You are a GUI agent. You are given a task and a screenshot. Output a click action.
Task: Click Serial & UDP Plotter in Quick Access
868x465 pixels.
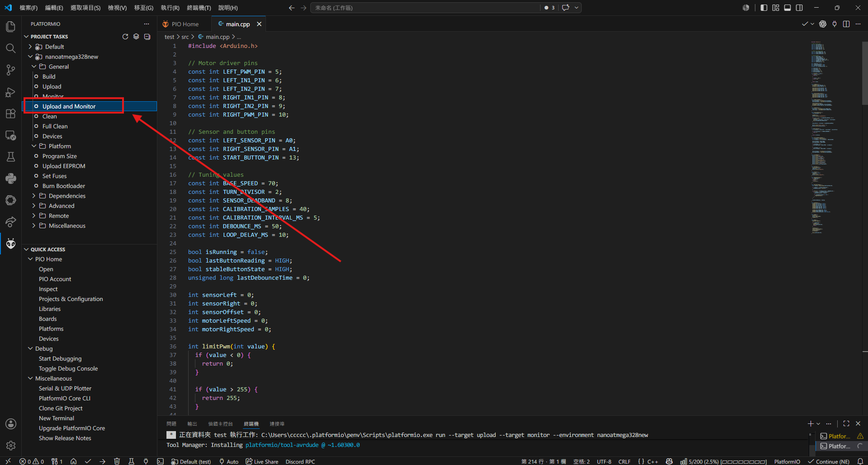click(x=65, y=388)
